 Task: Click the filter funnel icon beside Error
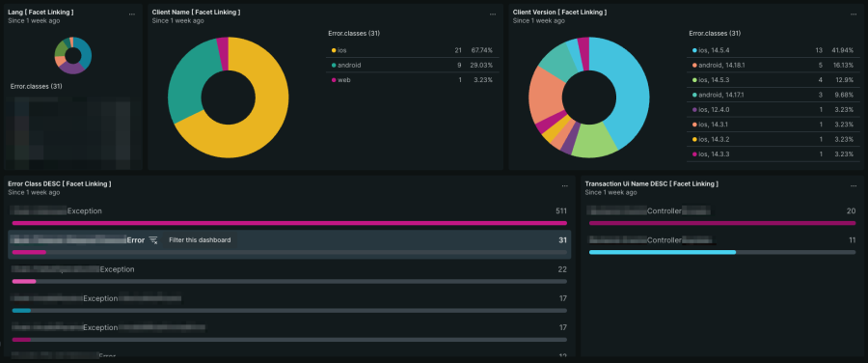tap(153, 240)
